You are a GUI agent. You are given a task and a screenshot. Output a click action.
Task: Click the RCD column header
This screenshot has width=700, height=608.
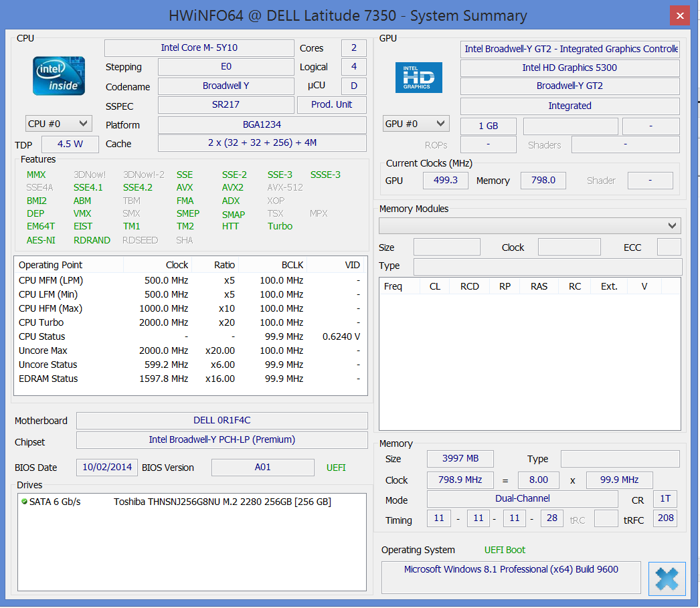[470, 286]
